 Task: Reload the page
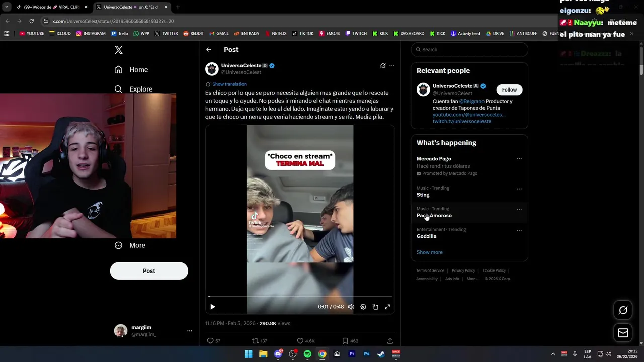pos(31,21)
